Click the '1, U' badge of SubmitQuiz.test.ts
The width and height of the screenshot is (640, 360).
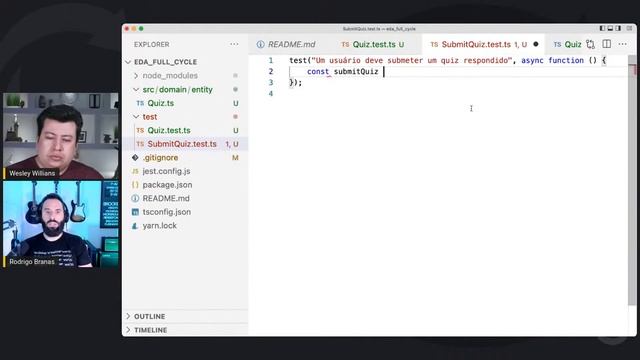(x=232, y=144)
